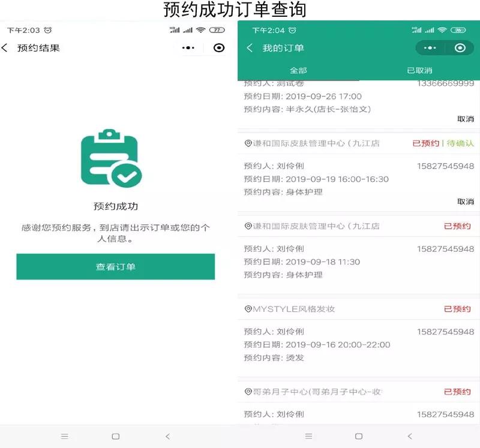
Task: Tap the right phone's Android home key
Action: point(359,436)
